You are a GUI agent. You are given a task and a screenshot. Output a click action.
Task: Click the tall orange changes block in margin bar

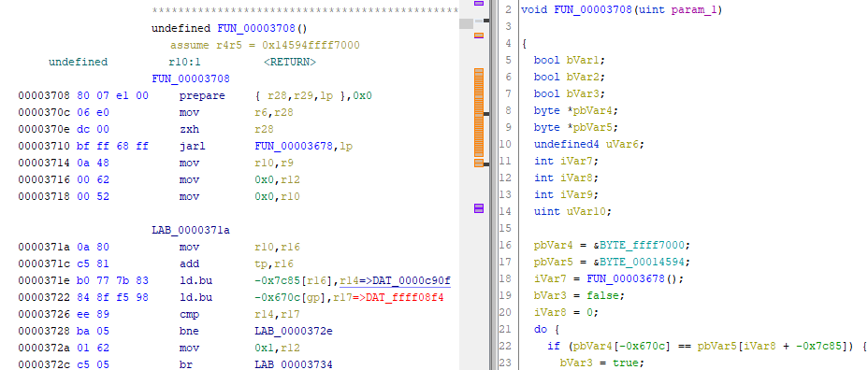coord(479,113)
